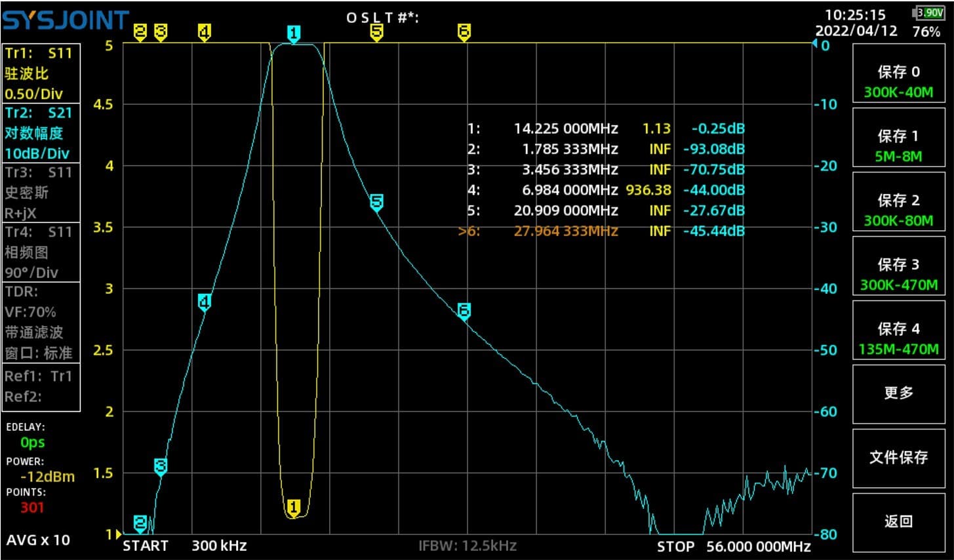Viewport: 954px width, 560px height.
Task: Click marker 4 on the blue SWR curve
Action: pyautogui.click(x=204, y=301)
